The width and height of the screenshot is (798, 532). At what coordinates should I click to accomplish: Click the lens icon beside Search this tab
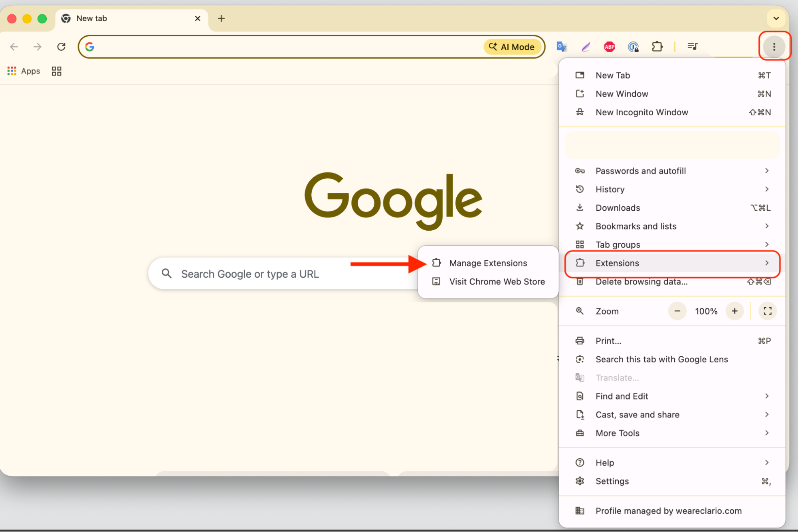pyautogui.click(x=580, y=359)
